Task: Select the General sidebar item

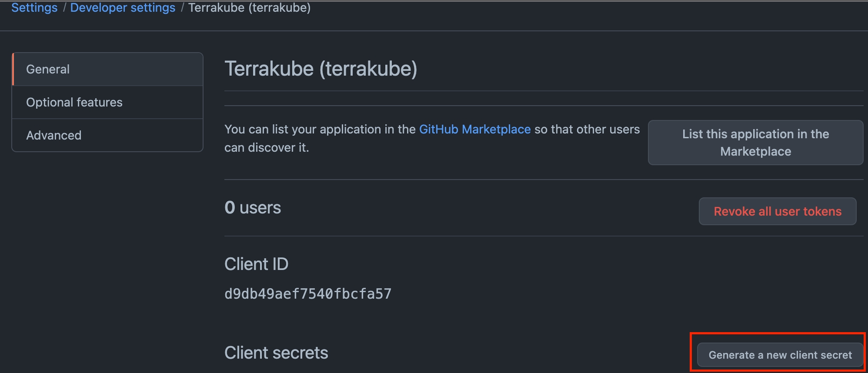Action: click(x=48, y=69)
